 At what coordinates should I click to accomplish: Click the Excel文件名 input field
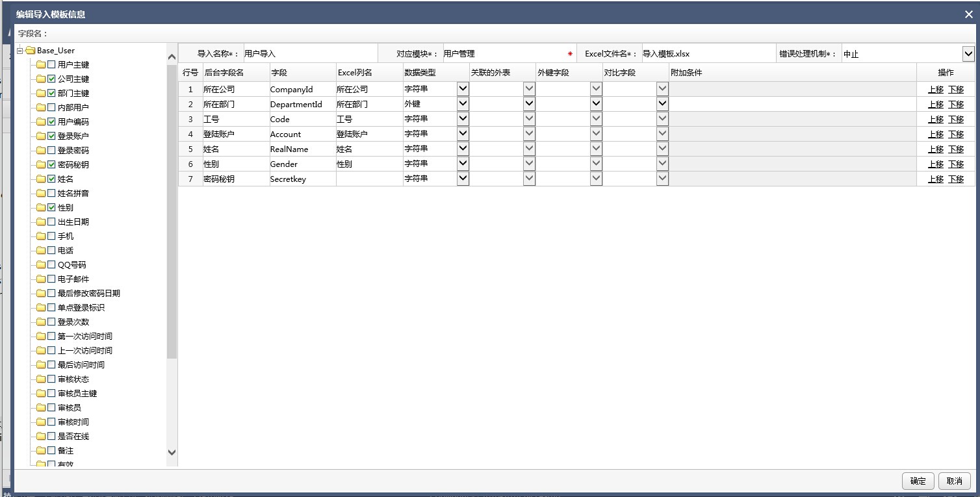coord(708,54)
